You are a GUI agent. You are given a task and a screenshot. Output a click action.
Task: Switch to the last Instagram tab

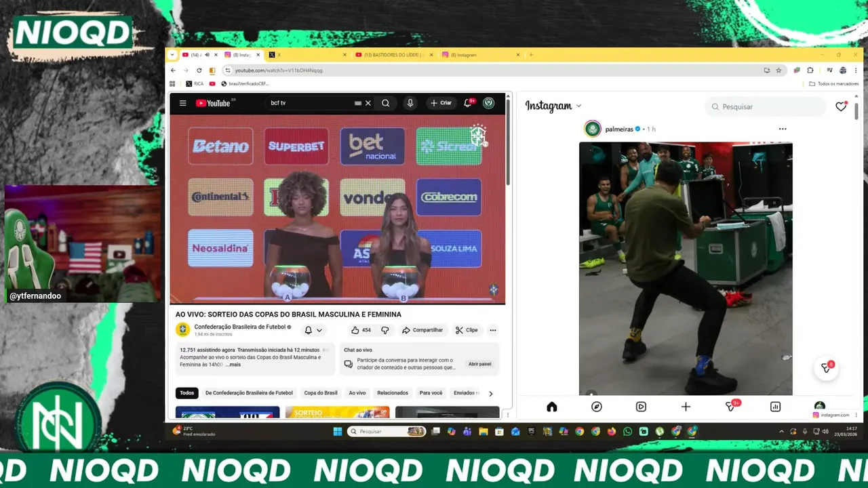tap(481, 55)
